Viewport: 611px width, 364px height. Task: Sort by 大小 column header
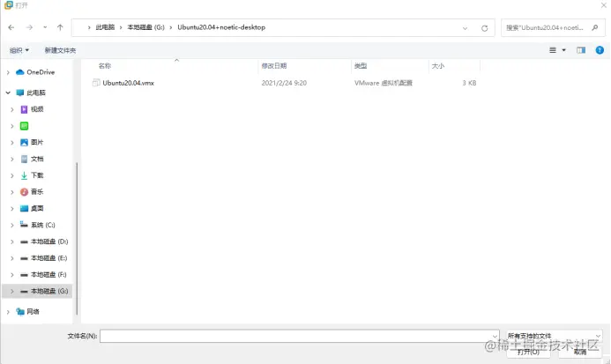coord(438,66)
